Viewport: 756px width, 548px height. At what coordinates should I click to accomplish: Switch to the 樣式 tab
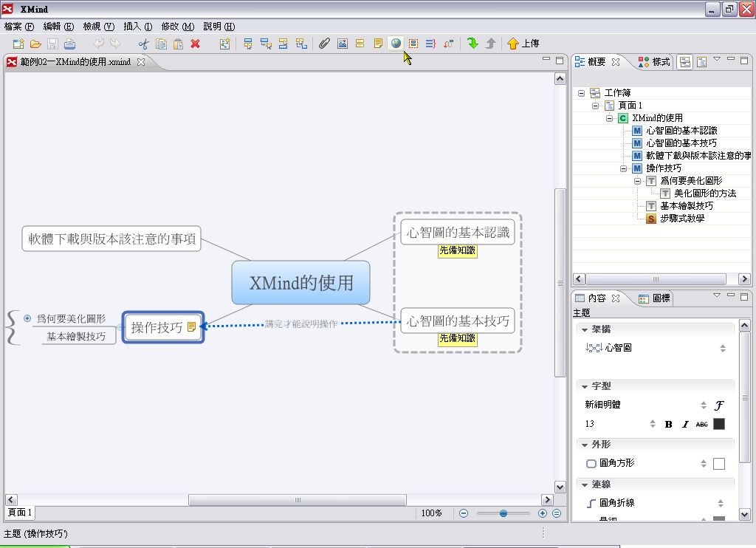654,62
